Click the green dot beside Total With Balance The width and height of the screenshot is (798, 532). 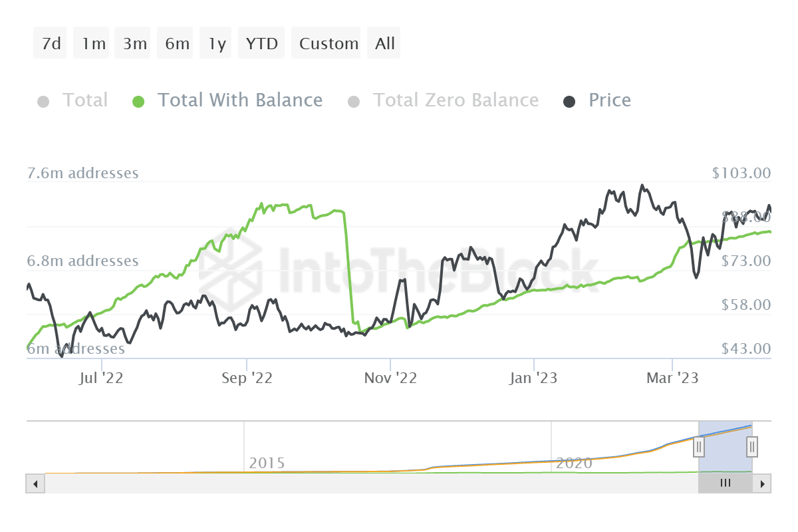(139, 101)
